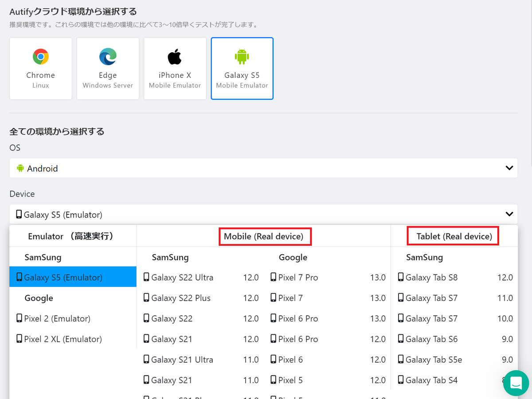The image size is (532, 399).
Task: Open the OS dropdown showing Android
Action: (x=263, y=168)
